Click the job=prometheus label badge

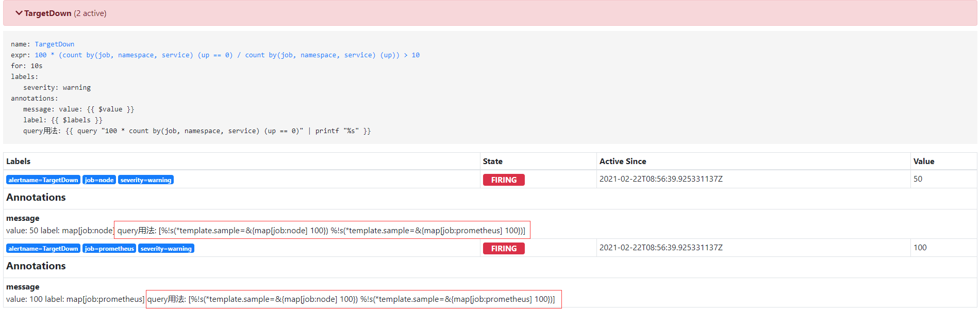(109, 249)
